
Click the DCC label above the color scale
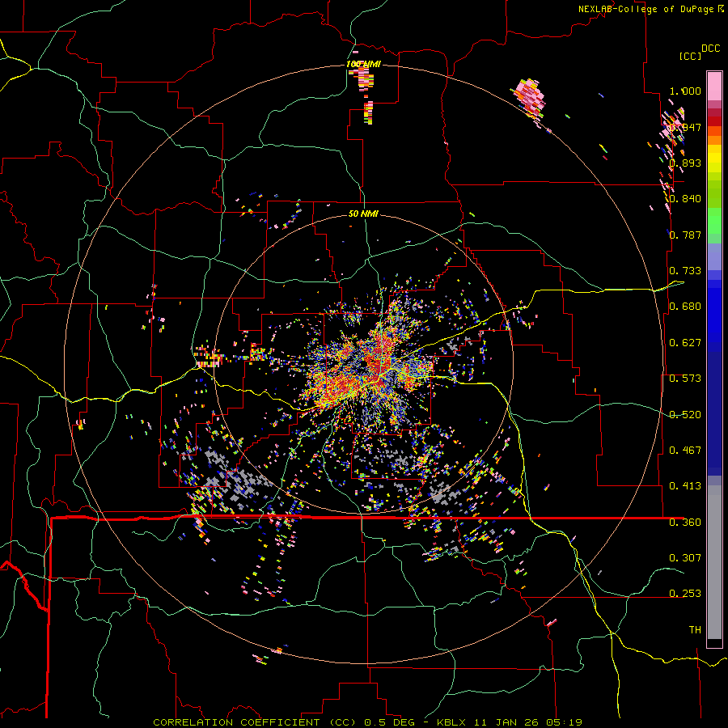[711, 49]
